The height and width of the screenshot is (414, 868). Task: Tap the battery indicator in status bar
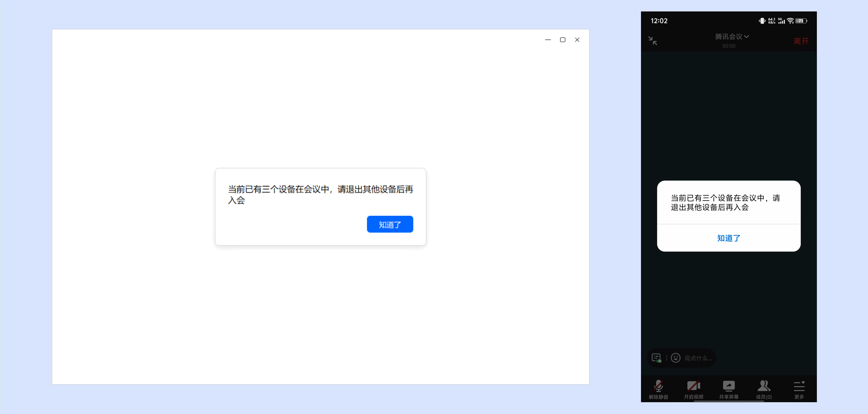coord(801,21)
